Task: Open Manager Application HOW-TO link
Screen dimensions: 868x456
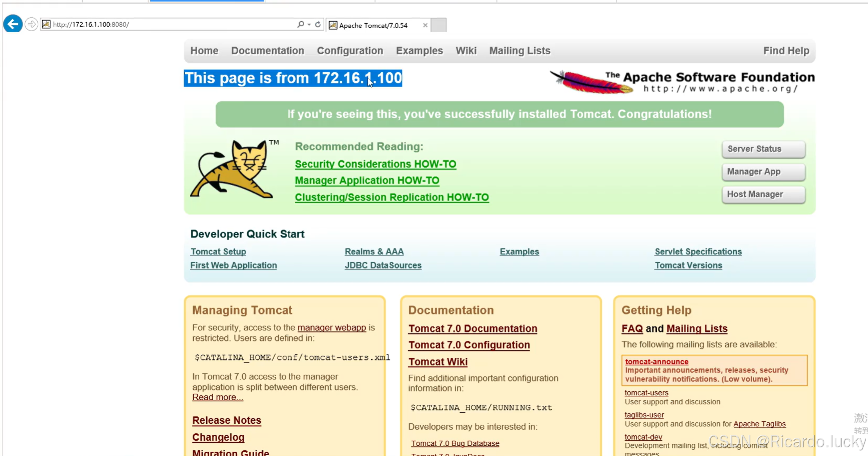Action: pyautogui.click(x=367, y=181)
